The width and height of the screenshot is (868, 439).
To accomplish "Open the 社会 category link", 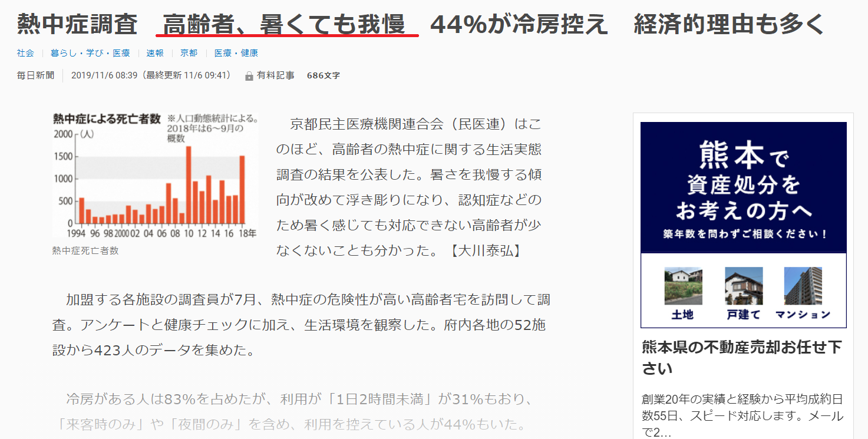I will pyautogui.click(x=25, y=53).
